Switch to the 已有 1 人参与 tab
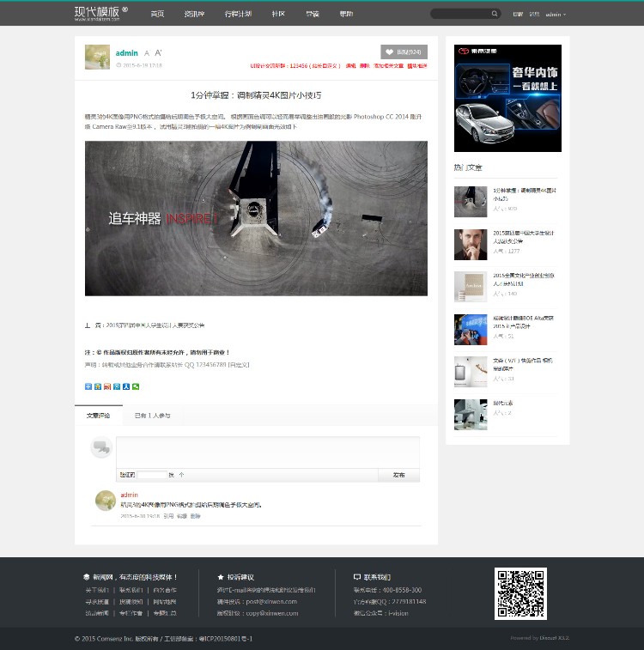Image resolution: width=644 pixels, height=650 pixels. 153,416
